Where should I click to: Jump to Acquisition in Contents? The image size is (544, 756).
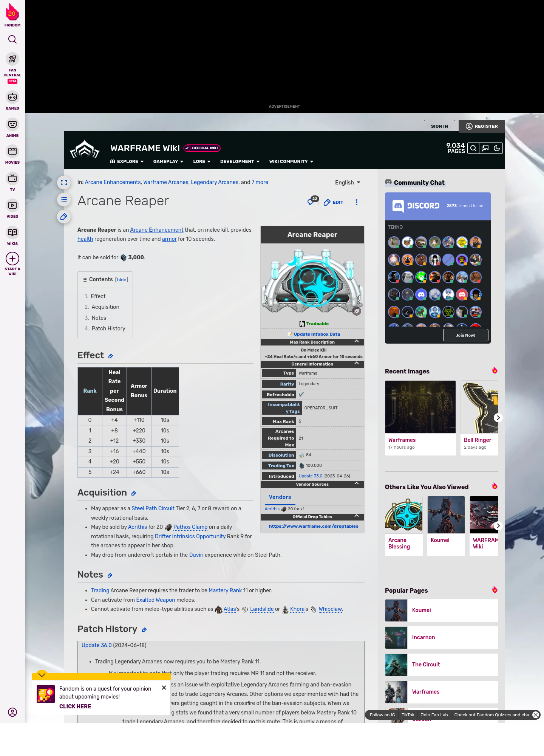pyautogui.click(x=105, y=307)
